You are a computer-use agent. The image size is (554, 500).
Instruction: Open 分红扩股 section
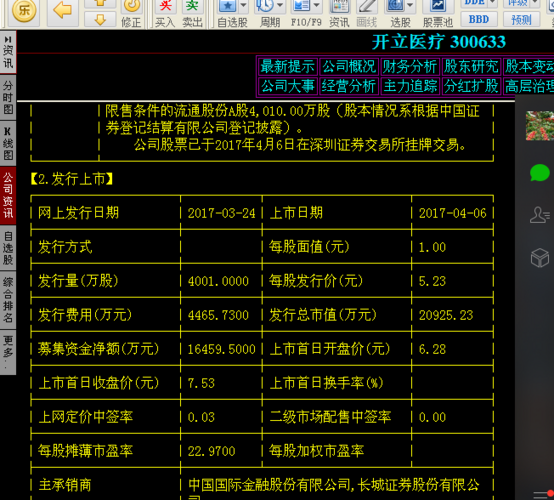pyautogui.click(x=471, y=86)
